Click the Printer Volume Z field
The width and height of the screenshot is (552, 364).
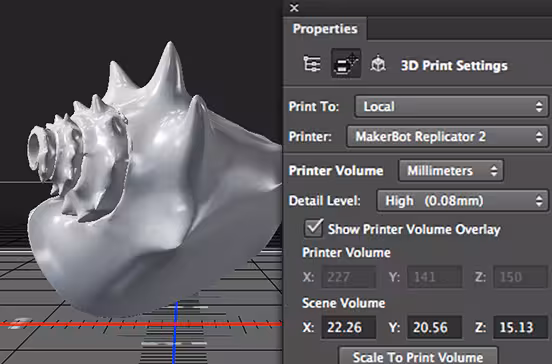click(520, 277)
